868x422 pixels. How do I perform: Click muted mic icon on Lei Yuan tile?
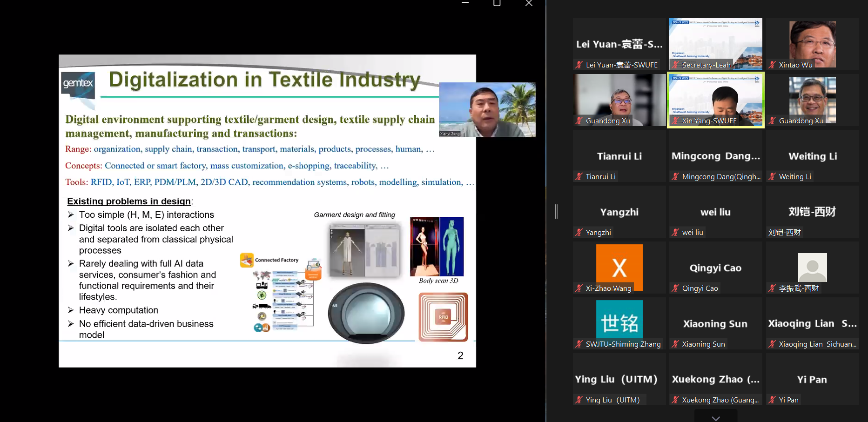click(x=579, y=65)
